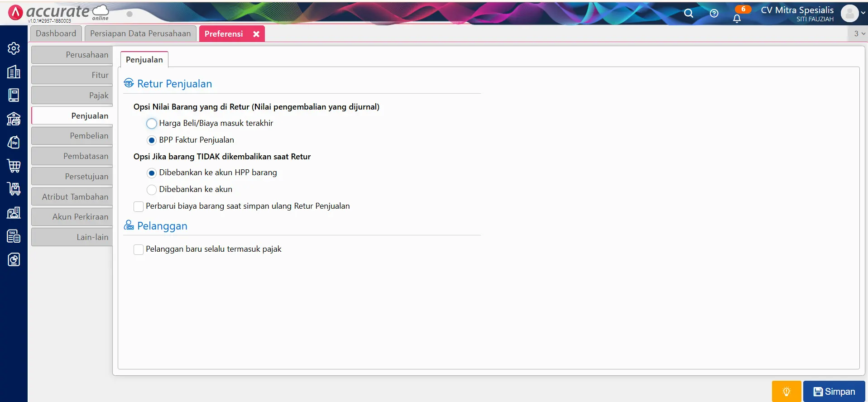Expand the open tabs count dropdown
The image size is (868, 402).
coord(859,33)
